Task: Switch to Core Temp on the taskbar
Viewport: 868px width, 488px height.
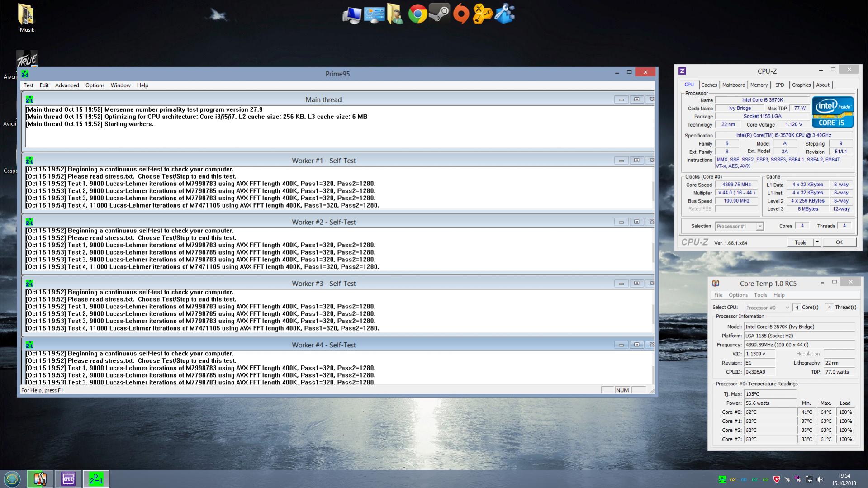Action: (x=40, y=479)
